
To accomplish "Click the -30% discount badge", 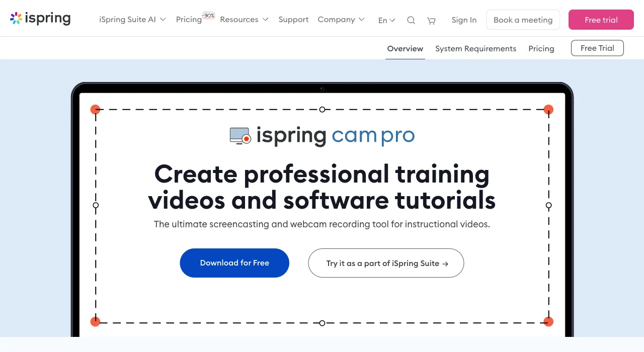I will (x=209, y=16).
